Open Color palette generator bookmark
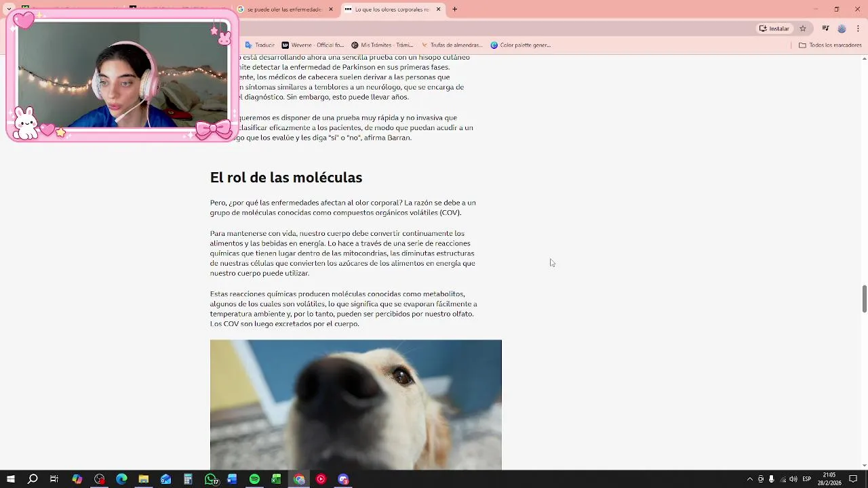This screenshot has width=868, height=488. (x=521, y=45)
